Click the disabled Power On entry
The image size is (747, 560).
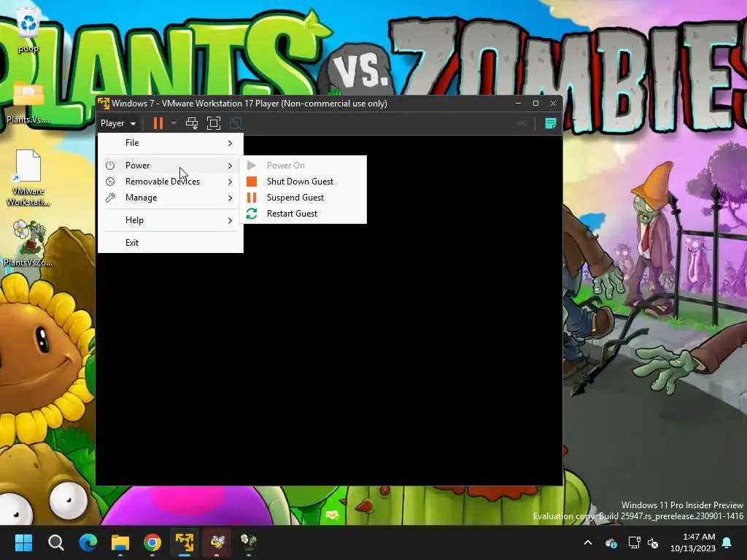coord(305,166)
